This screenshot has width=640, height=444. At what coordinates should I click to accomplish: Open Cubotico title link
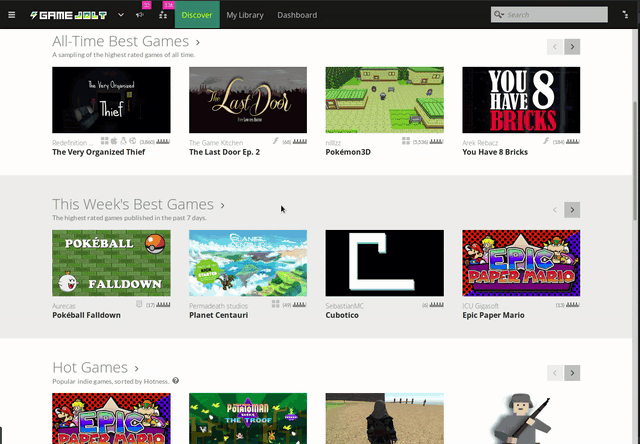point(342,315)
